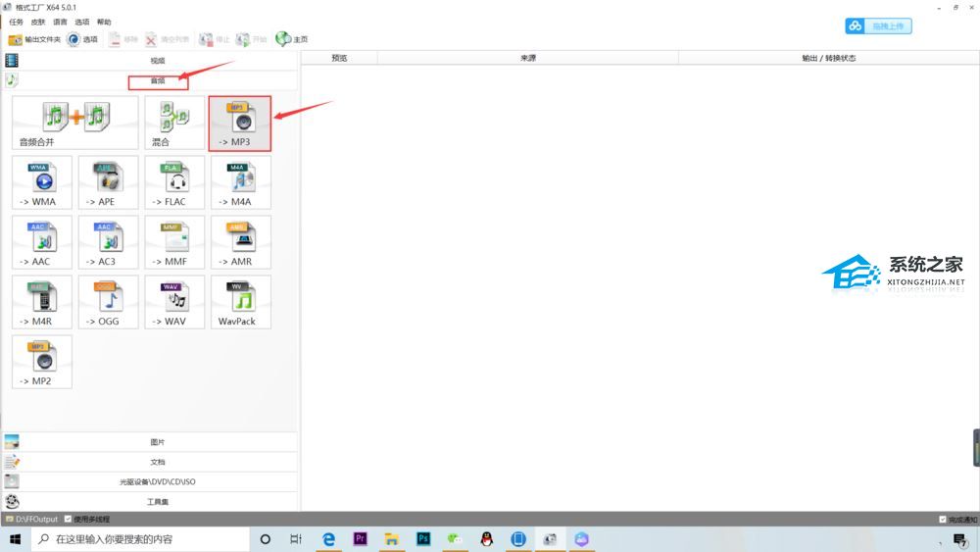Collapse the 音频 audio category
Image resolution: width=980 pixels, height=552 pixels.
(x=150, y=80)
